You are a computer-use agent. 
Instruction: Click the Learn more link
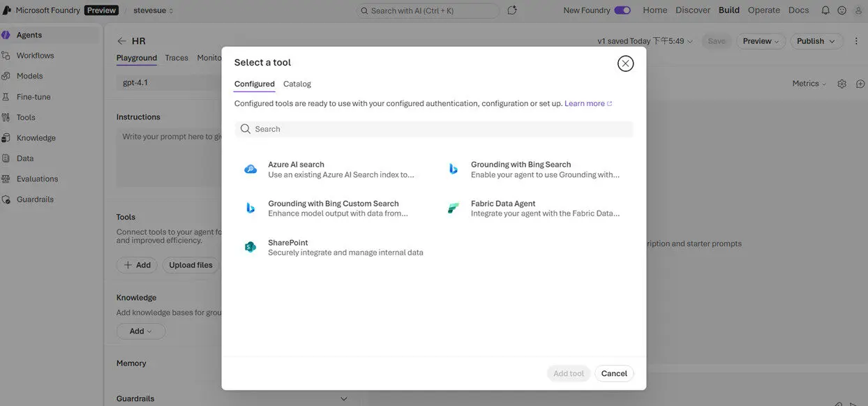click(588, 103)
